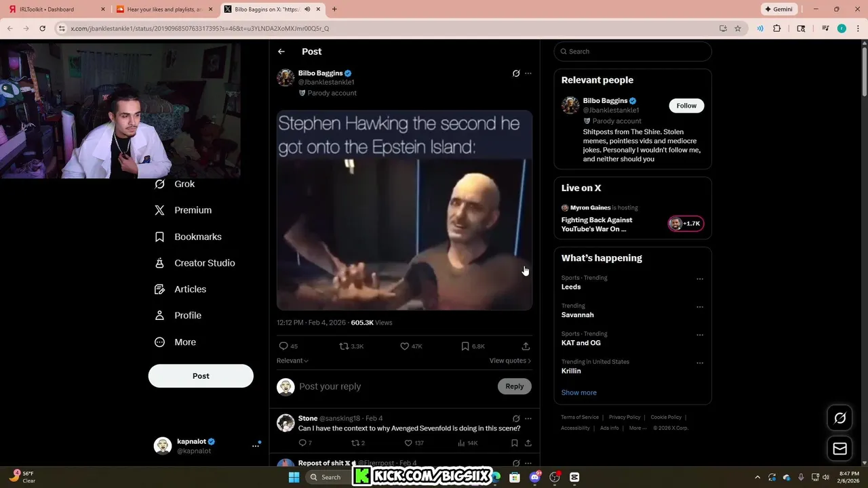Reload the page
Image resolution: width=868 pixels, height=488 pixels.
tap(42, 28)
